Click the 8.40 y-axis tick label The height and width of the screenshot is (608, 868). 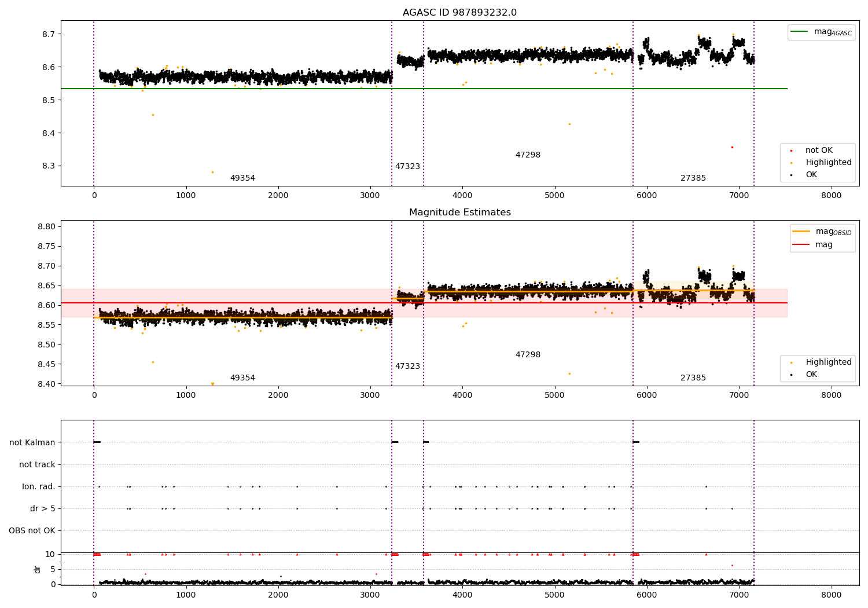tap(46, 384)
